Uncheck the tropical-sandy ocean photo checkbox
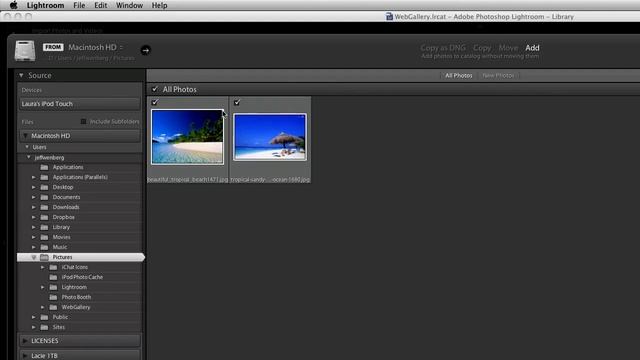Image resolution: width=640 pixels, height=360 pixels. (237, 102)
